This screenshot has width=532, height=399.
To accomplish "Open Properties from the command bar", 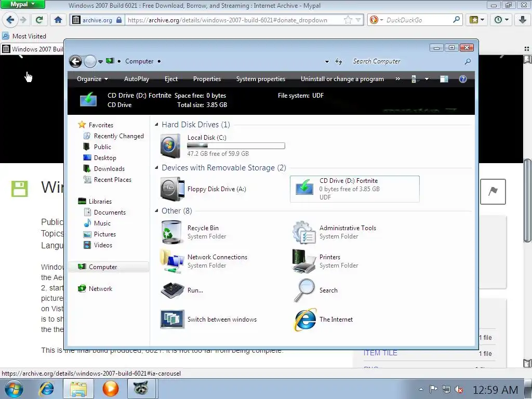I will pyautogui.click(x=207, y=79).
